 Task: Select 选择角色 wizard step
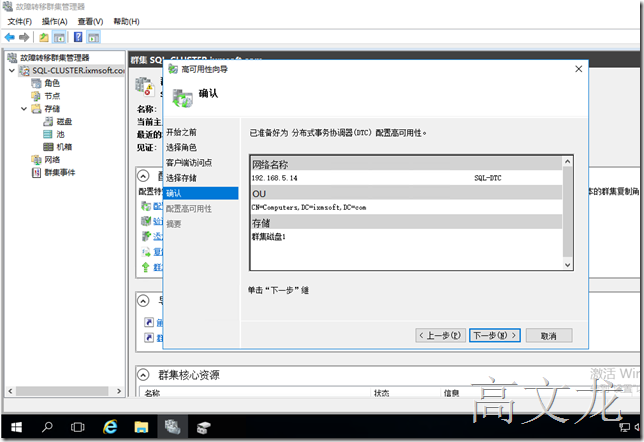point(181,147)
